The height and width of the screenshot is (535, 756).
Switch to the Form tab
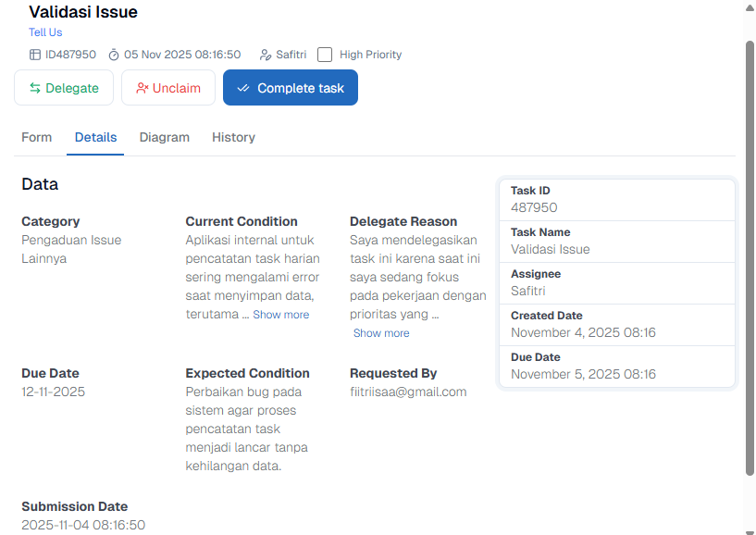(37, 137)
